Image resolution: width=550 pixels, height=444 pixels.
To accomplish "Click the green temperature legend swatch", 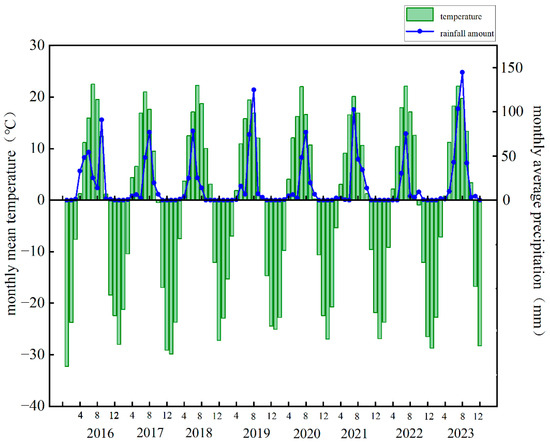I will click(420, 15).
